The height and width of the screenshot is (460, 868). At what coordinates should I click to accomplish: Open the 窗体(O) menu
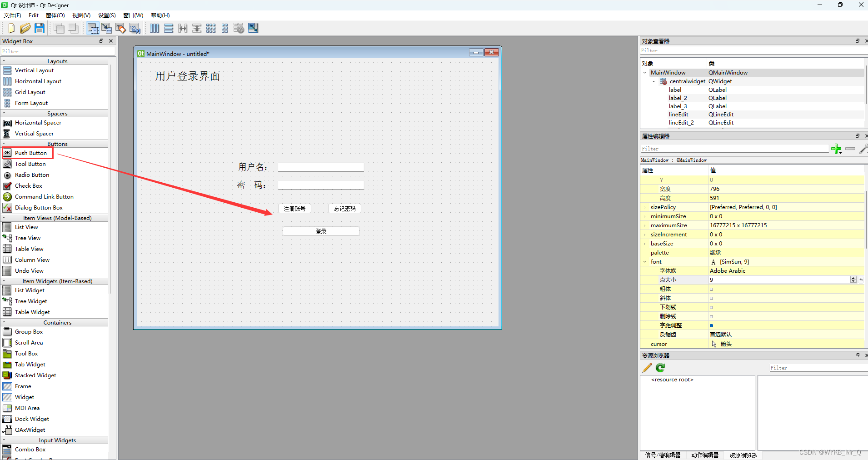coord(55,15)
